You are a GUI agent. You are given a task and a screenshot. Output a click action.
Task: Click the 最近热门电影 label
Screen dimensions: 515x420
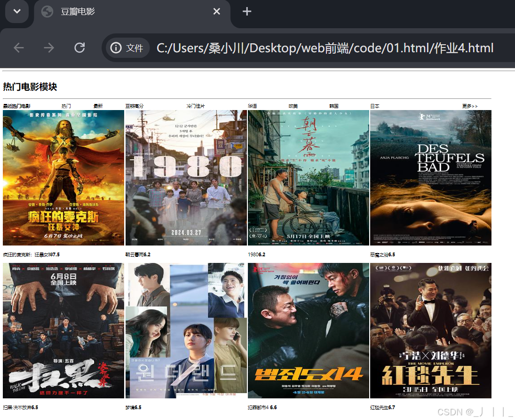[x=17, y=106]
